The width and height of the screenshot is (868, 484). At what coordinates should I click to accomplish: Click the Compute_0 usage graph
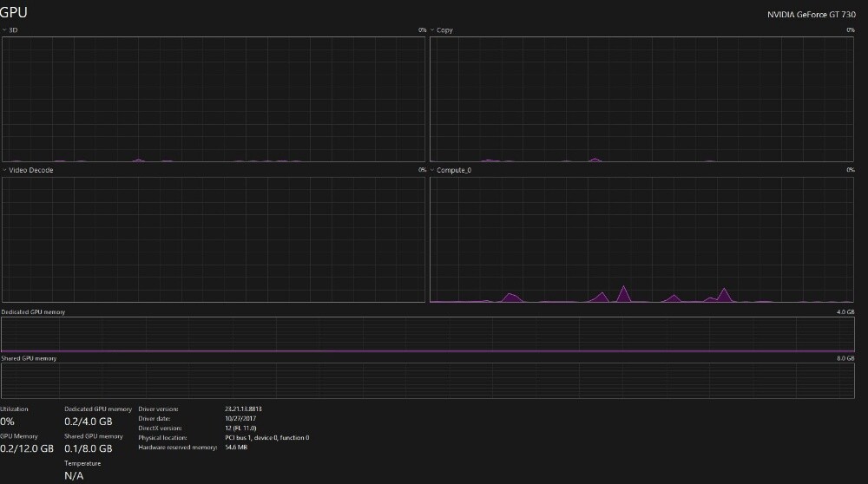(x=641, y=239)
